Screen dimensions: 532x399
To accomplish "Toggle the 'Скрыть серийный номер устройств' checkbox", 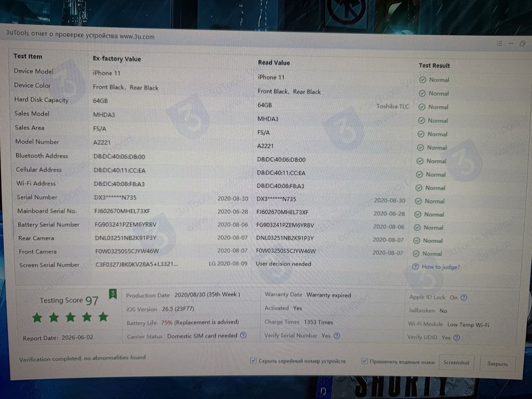I will [x=253, y=361].
